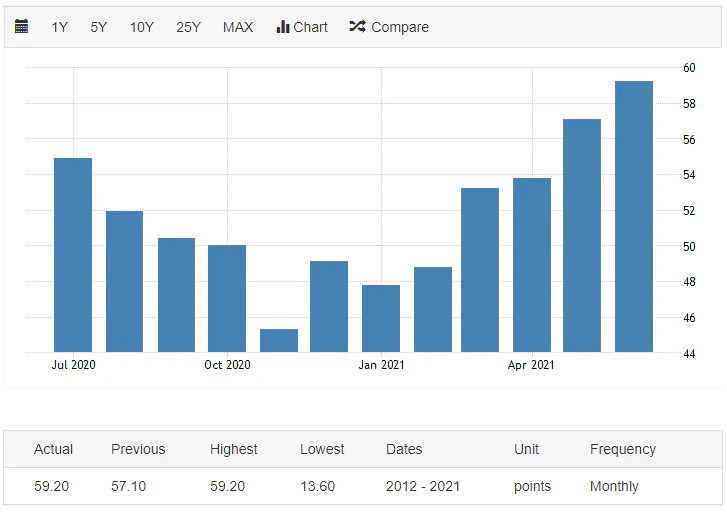Image resolution: width=727 pixels, height=512 pixels.
Task: Click the October 2020 bar
Action: tap(227, 298)
